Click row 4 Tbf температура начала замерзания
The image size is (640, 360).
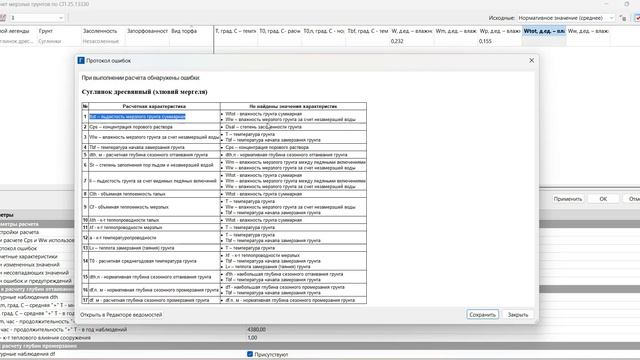137,147
